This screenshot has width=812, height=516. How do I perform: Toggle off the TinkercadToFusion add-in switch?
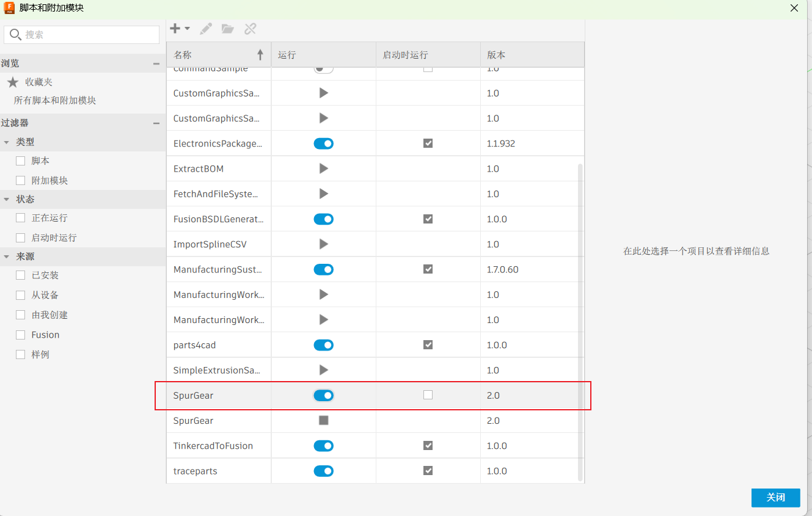click(x=324, y=446)
